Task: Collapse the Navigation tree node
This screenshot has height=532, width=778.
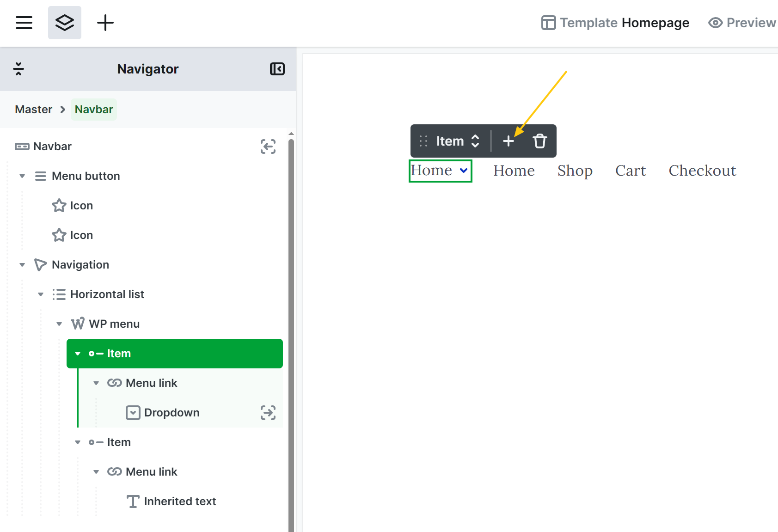Action: pyautogui.click(x=22, y=265)
